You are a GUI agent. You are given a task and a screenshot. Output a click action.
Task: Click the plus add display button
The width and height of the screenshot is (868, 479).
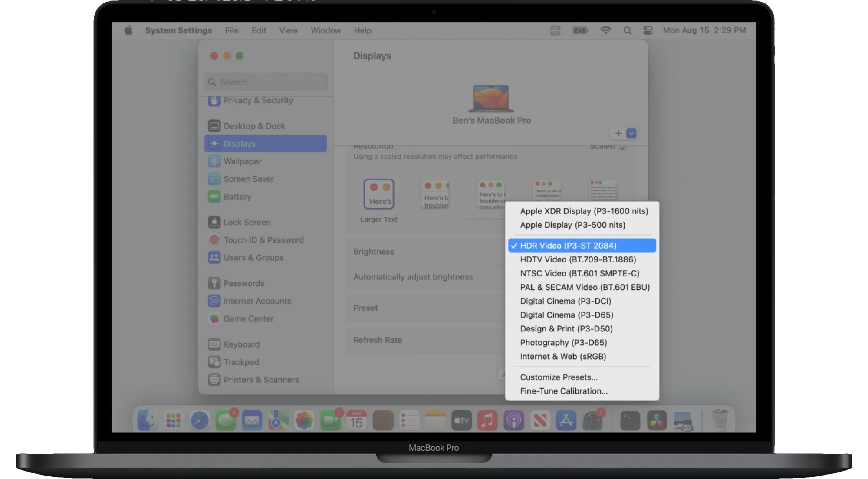point(618,134)
